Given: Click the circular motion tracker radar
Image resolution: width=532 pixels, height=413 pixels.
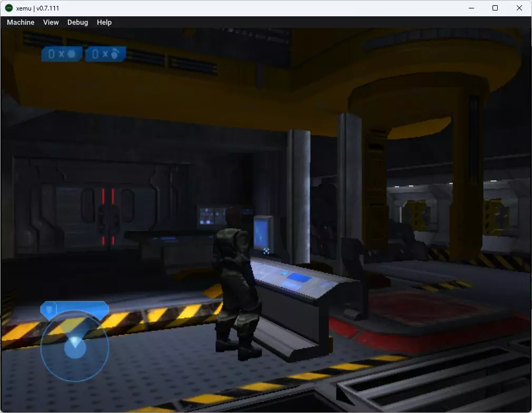Looking at the screenshot, I should (75, 346).
